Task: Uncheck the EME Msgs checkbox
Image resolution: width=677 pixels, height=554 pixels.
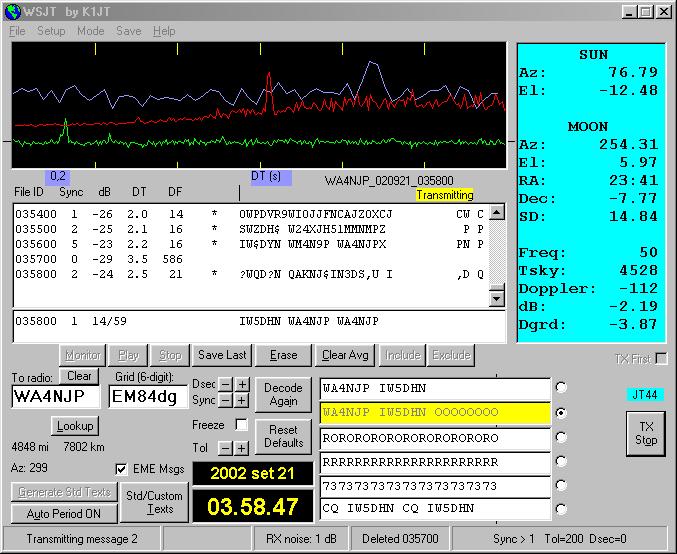Action: coord(122,468)
